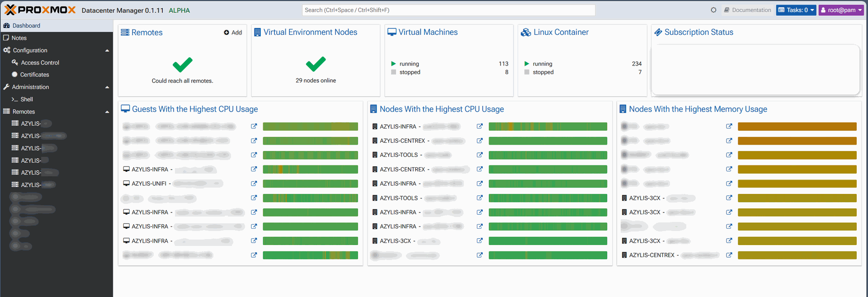Click the Remotes panel server icon

[125, 32]
